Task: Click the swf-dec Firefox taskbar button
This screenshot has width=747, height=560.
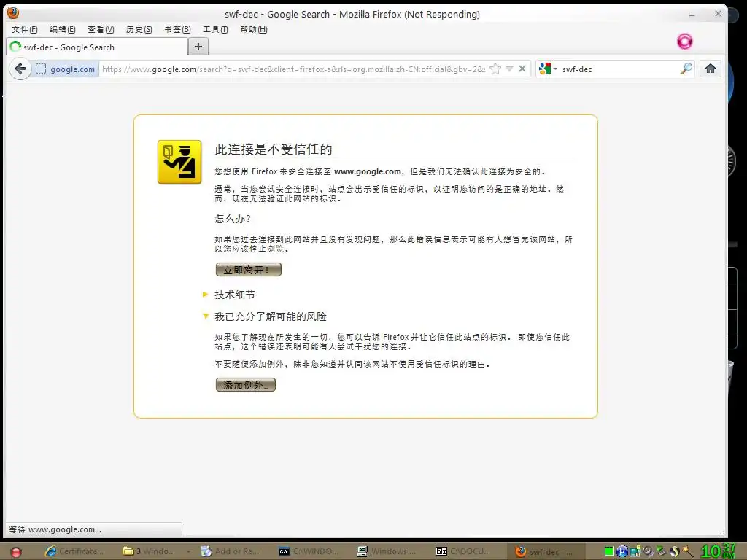Action: [546, 552]
